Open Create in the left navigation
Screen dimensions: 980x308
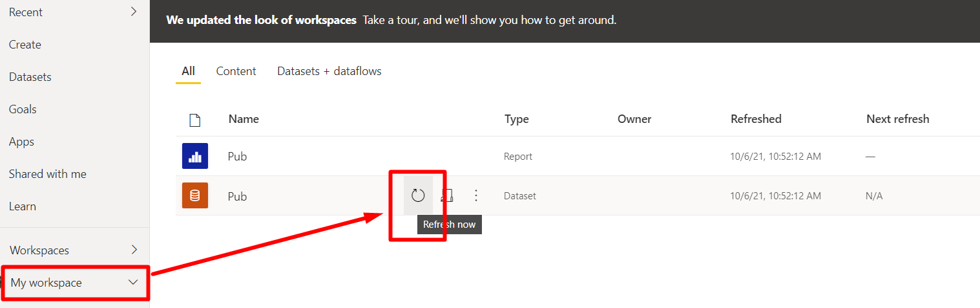point(25,45)
